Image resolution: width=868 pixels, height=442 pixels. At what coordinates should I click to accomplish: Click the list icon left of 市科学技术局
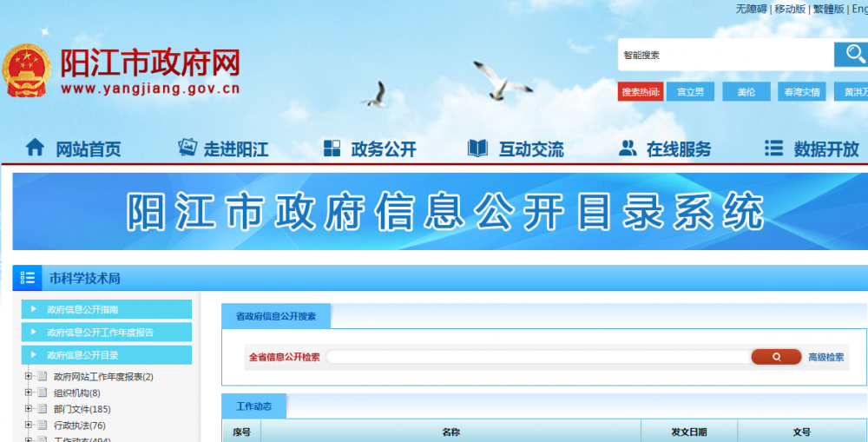point(27,278)
